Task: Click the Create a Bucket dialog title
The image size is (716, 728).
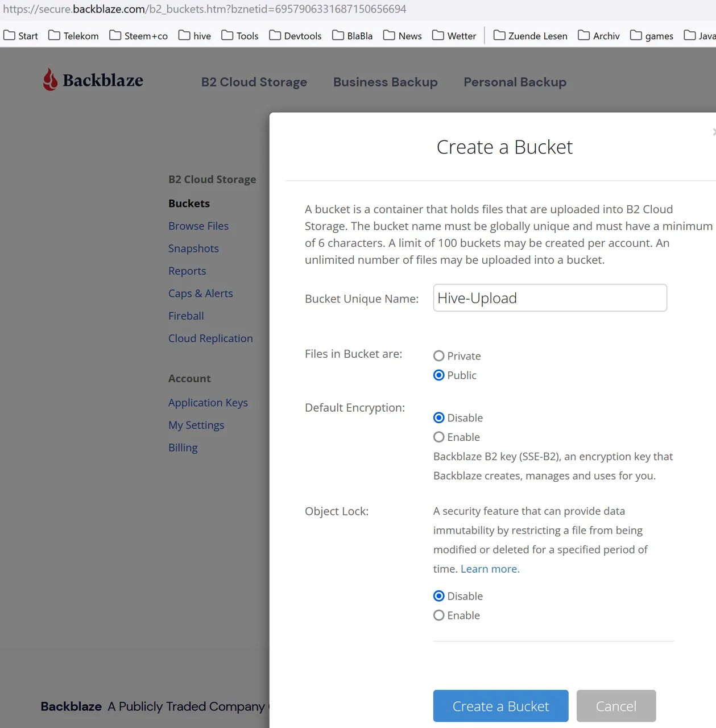Action: click(x=504, y=147)
